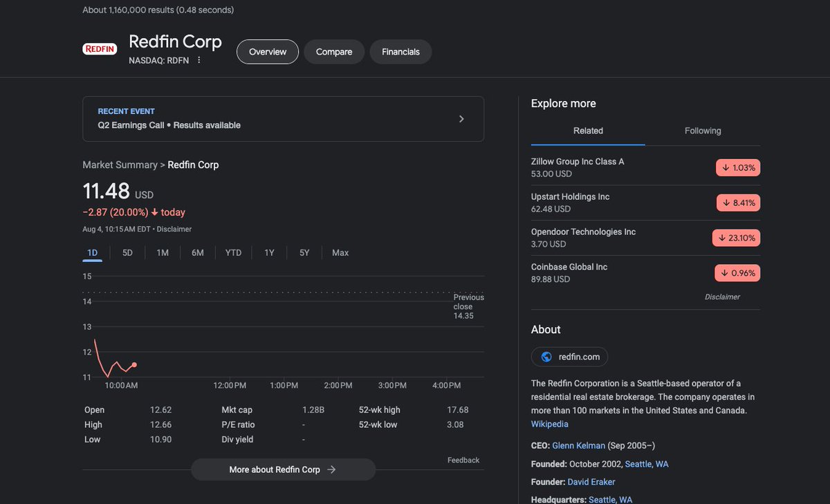The image size is (830, 504).
Task: Click the 8.41% change badge for Upstart
Action: pyautogui.click(x=738, y=203)
